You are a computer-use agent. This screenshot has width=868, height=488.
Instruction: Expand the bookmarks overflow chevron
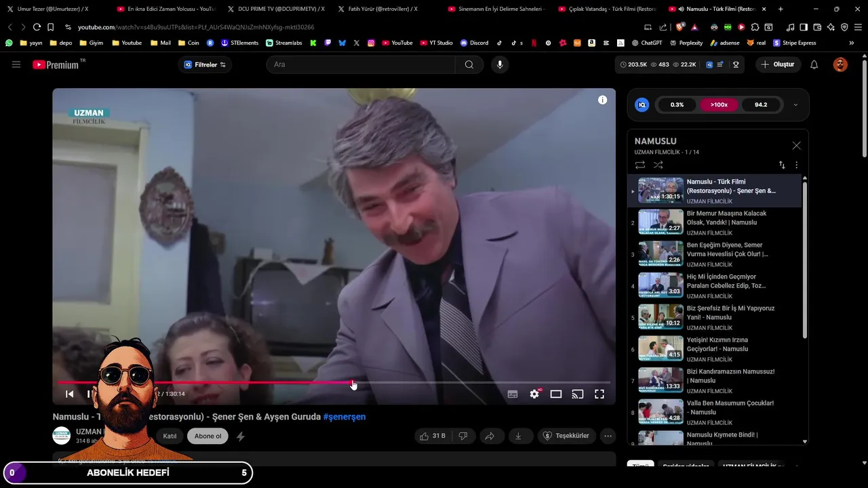click(x=851, y=43)
